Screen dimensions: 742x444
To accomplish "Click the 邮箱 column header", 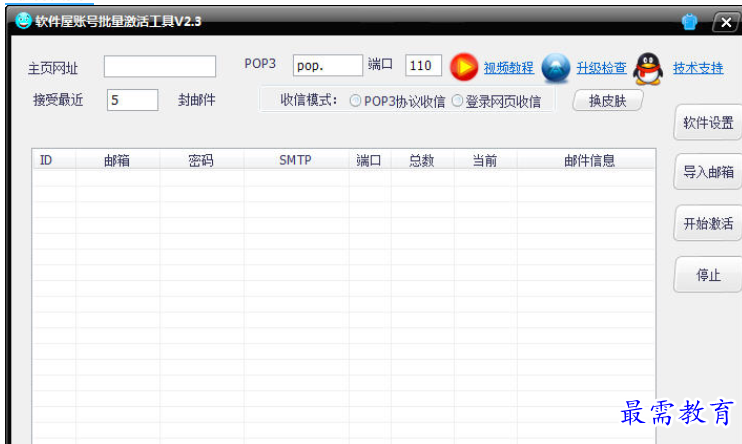I will [117, 160].
